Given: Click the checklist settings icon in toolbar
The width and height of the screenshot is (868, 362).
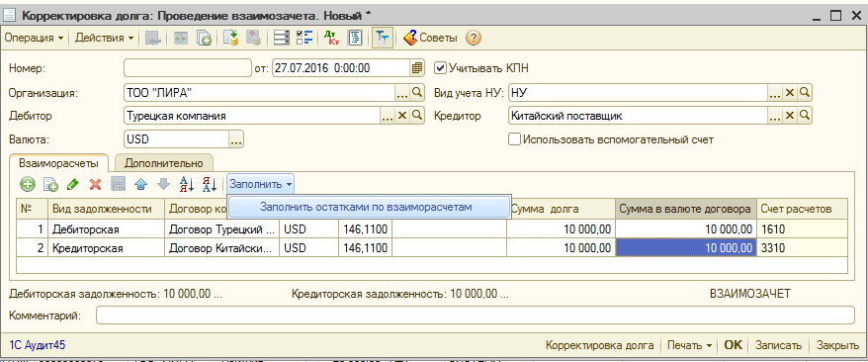Looking at the screenshot, I should (304, 38).
